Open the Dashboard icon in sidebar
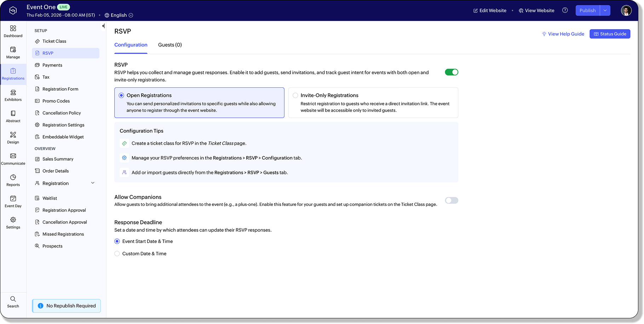 tap(13, 28)
